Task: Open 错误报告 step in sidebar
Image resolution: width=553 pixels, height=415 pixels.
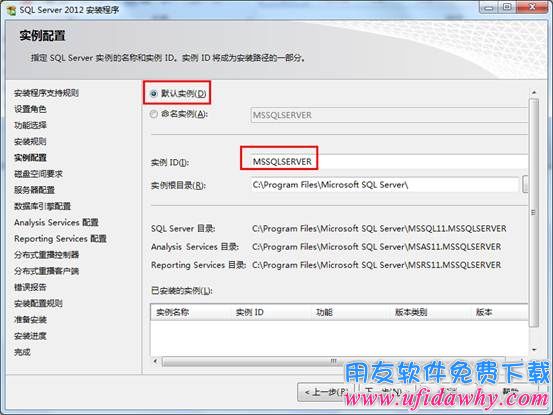Action: tap(30, 287)
